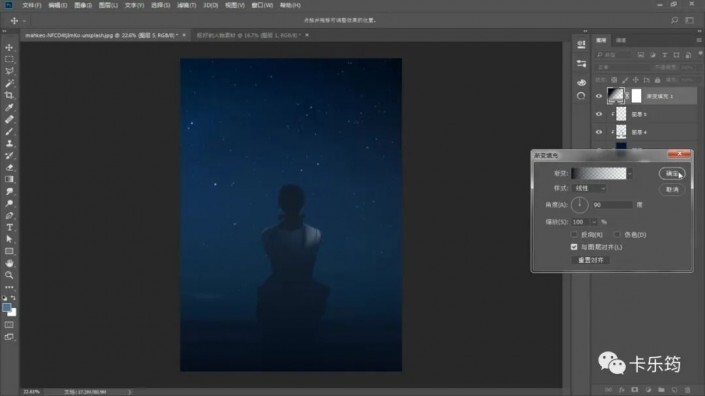The image size is (705, 396).
Task: Filter layers by pixel type icon
Action: coord(641,55)
